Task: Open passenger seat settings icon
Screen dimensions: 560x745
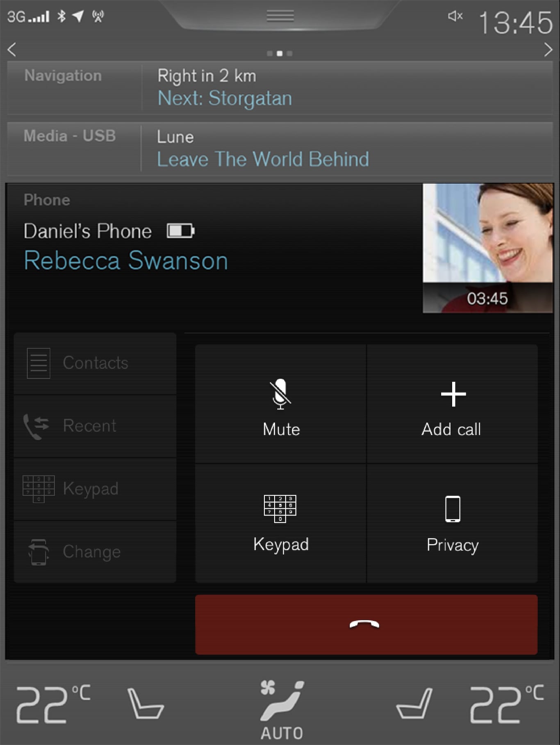Action: (x=415, y=704)
